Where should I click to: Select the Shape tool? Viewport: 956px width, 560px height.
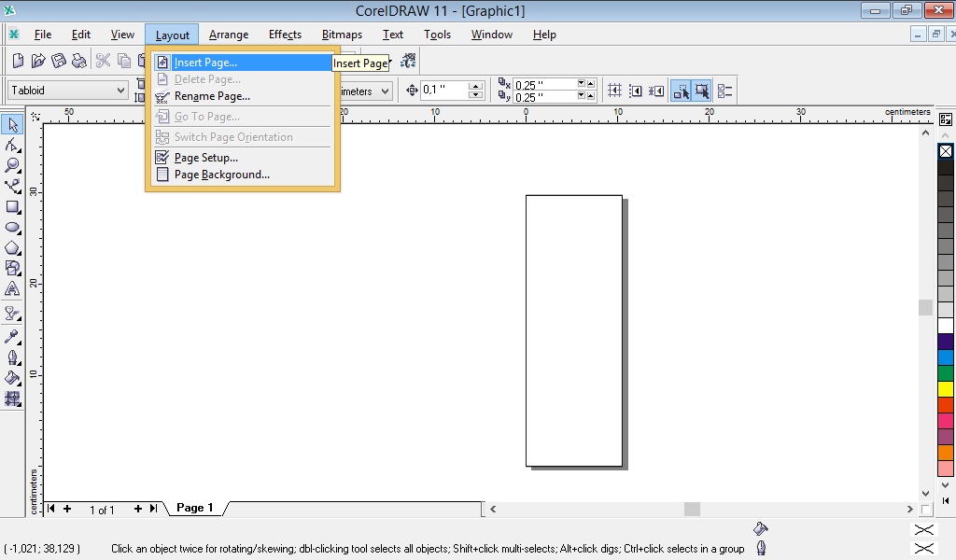tap(12, 145)
